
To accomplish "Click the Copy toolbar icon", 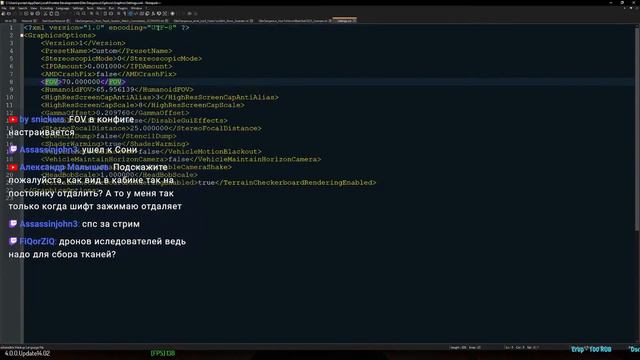I will (51, 13).
